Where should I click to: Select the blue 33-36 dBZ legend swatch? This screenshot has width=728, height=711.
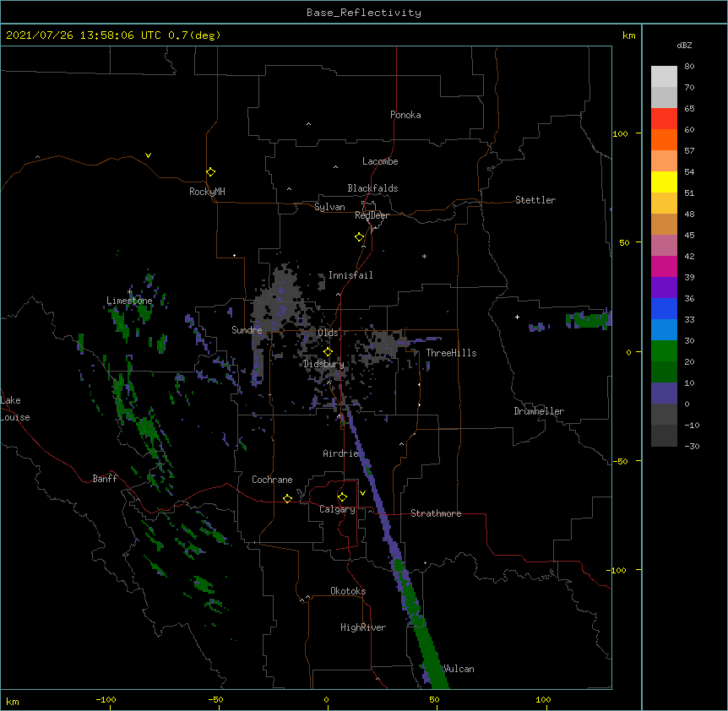(x=664, y=308)
